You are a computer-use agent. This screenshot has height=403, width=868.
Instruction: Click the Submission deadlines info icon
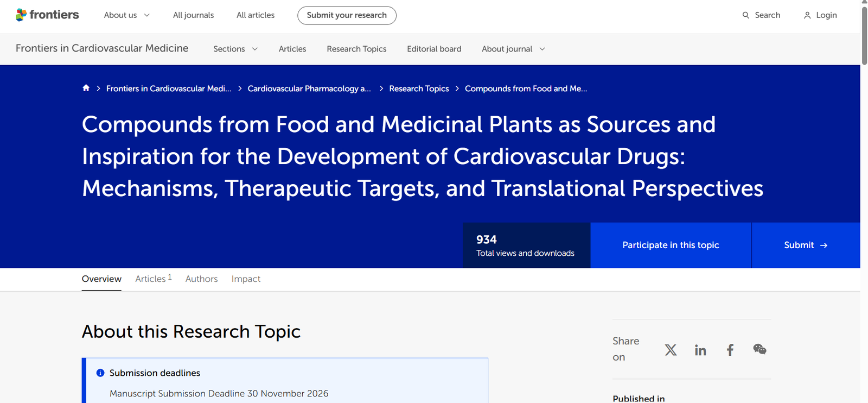pyautogui.click(x=100, y=373)
